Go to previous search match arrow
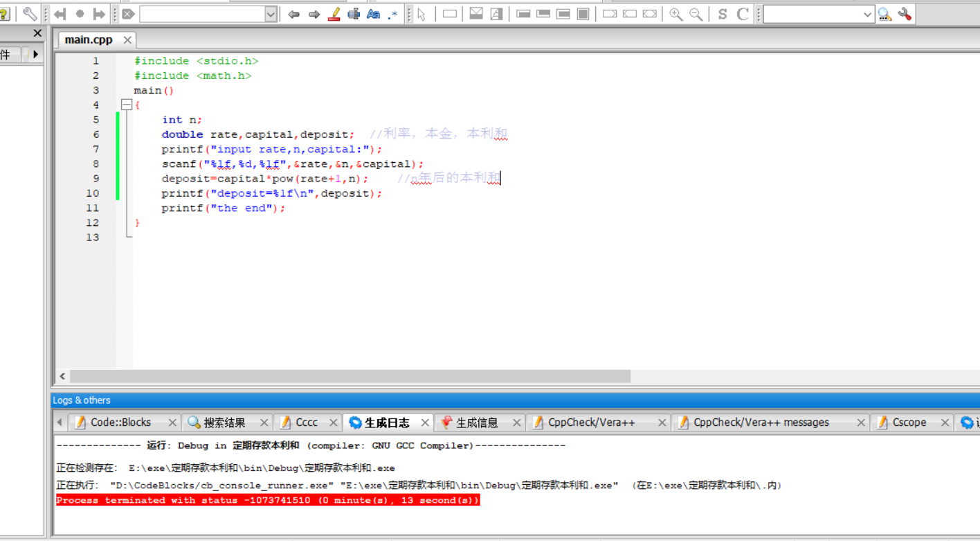The height and width of the screenshot is (541, 980). coord(294,14)
